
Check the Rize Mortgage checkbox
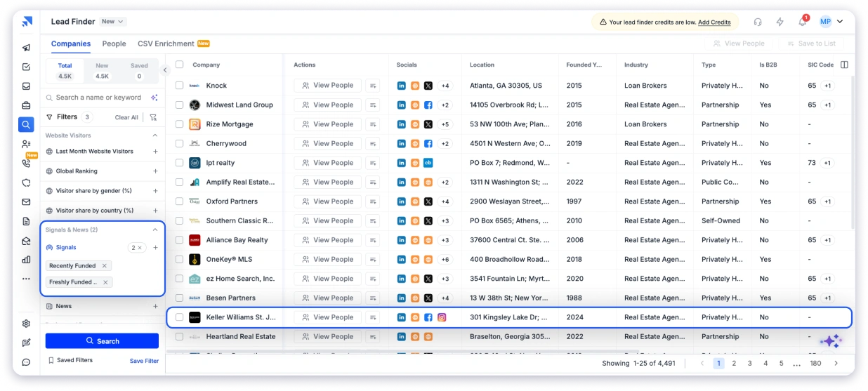click(x=180, y=124)
